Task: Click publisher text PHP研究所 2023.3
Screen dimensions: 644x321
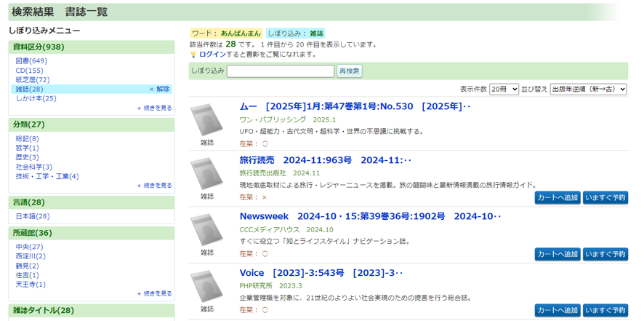Action: coord(270,285)
